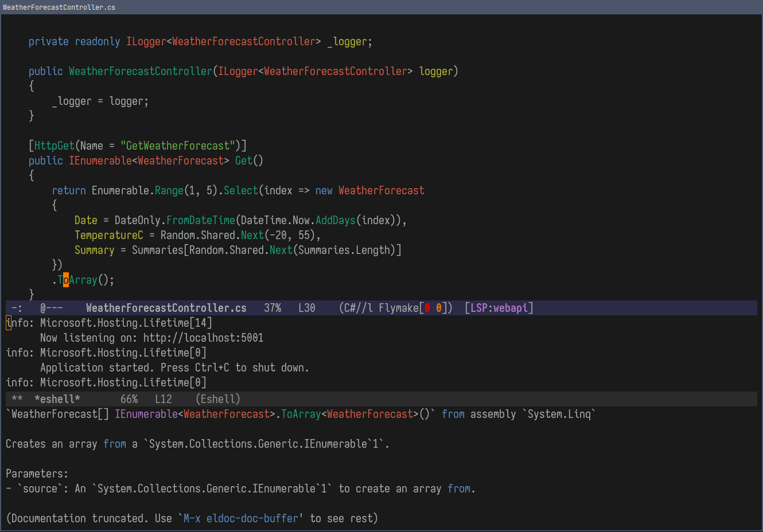Click the Parameters: heading in echo area

(37, 474)
